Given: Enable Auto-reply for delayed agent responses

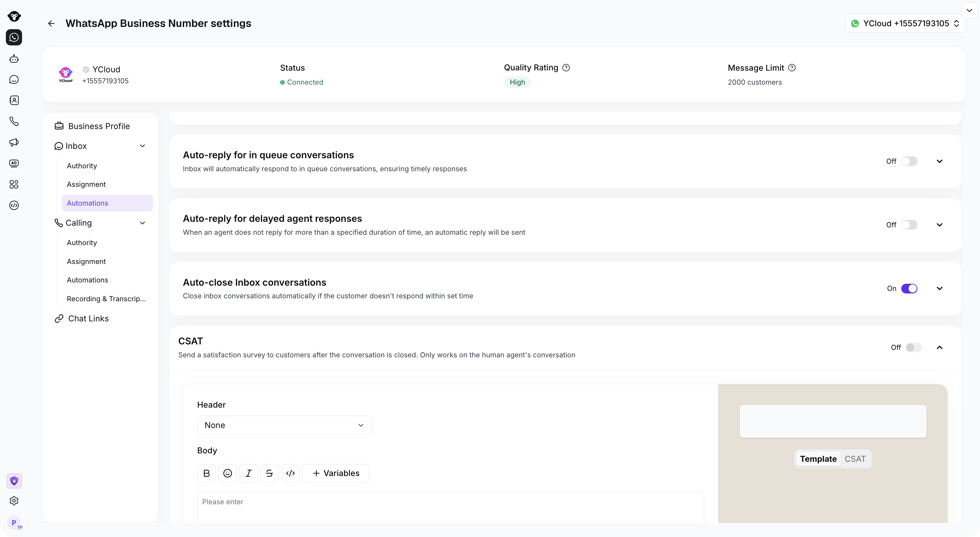Looking at the screenshot, I should tap(909, 225).
